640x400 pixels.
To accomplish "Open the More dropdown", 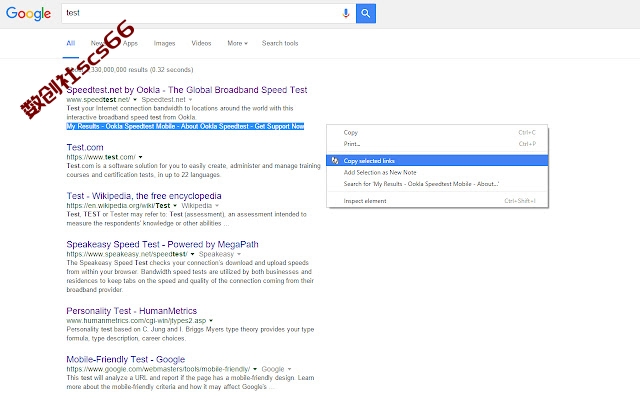I will pos(237,43).
